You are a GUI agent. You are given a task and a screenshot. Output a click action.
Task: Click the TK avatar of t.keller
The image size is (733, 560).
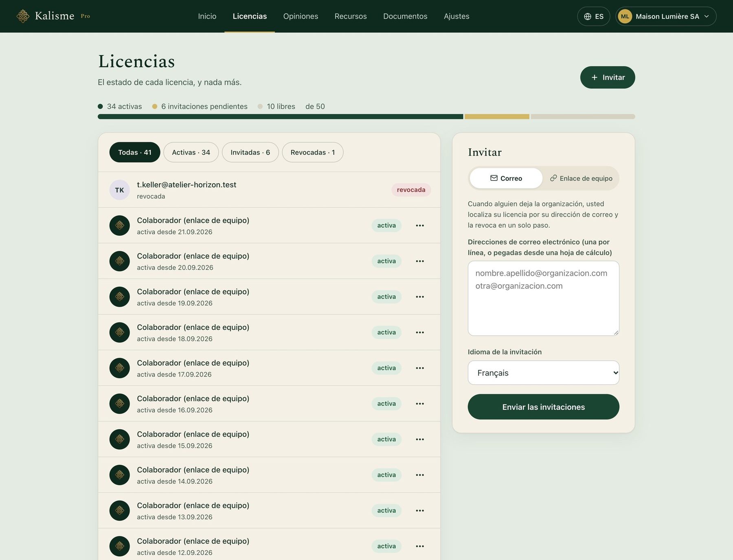pos(119,190)
